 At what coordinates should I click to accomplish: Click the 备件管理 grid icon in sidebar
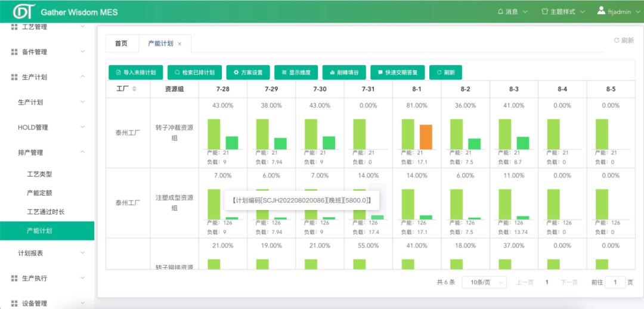click(14, 52)
